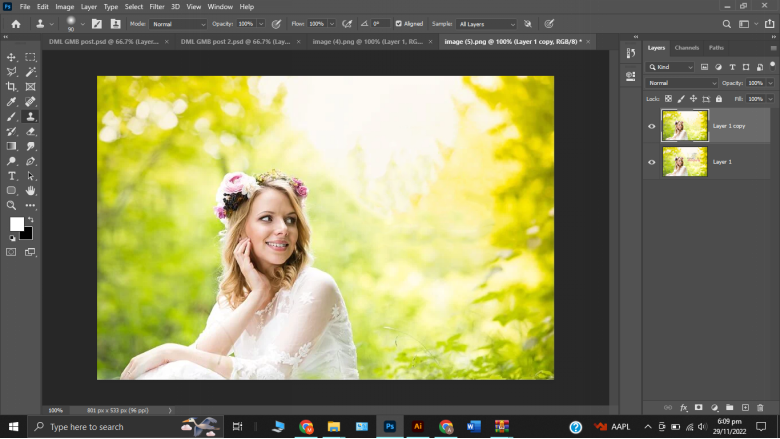
Task: Open the painting Mode dropdown
Action: [x=178, y=24]
